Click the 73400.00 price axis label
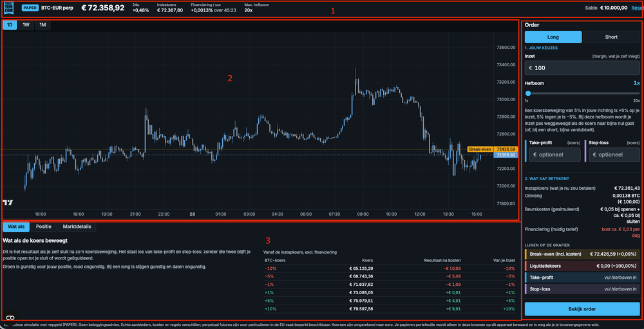Screen dimensions: 644x329 pyautogui.click(x=506, y=65)
